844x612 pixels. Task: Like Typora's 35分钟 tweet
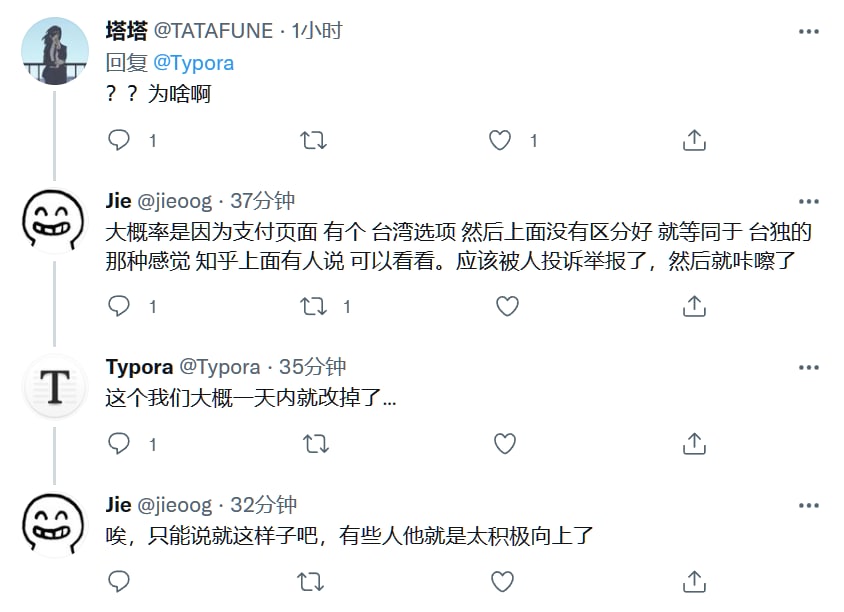pos(507,443)
